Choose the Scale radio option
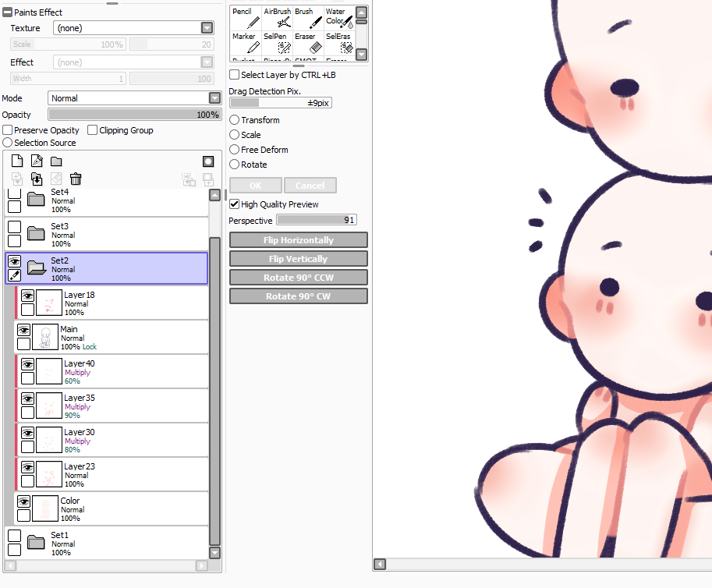The width and height of the screenshot is (712, 588). click(234, 135)
